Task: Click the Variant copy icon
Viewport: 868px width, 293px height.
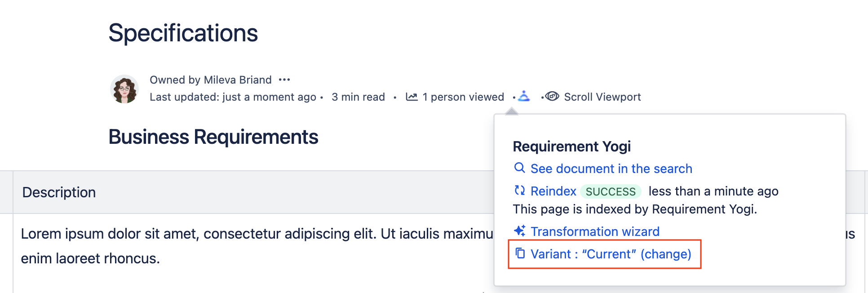Action: click(520, 253)
